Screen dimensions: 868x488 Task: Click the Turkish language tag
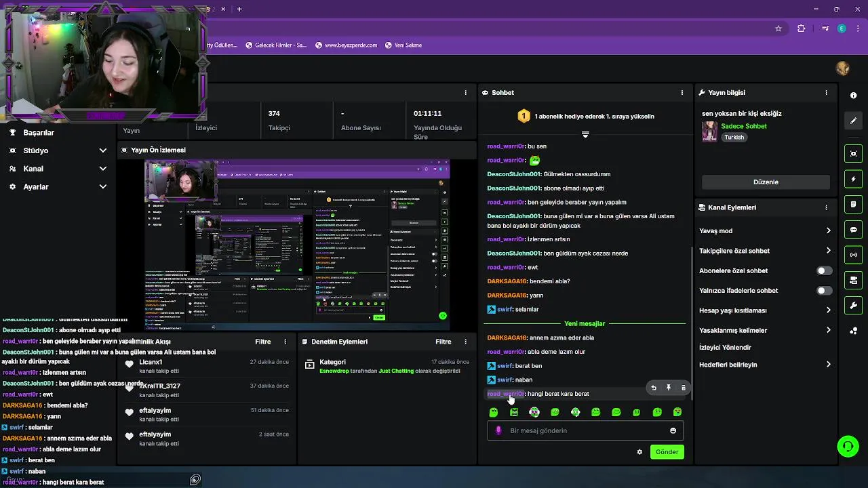click(734, 138)
